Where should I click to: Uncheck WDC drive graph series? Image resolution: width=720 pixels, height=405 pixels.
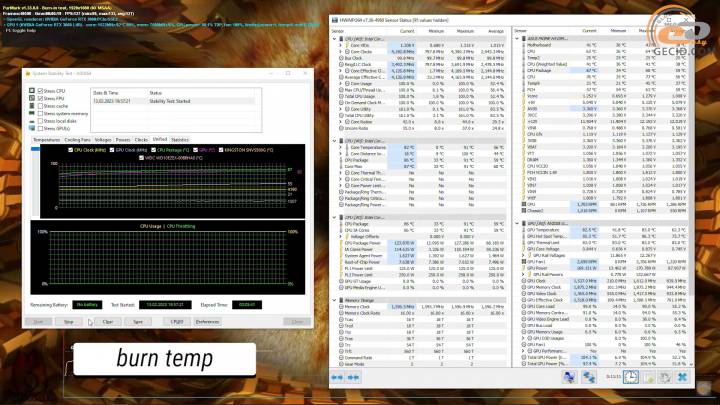coord(141,158)
